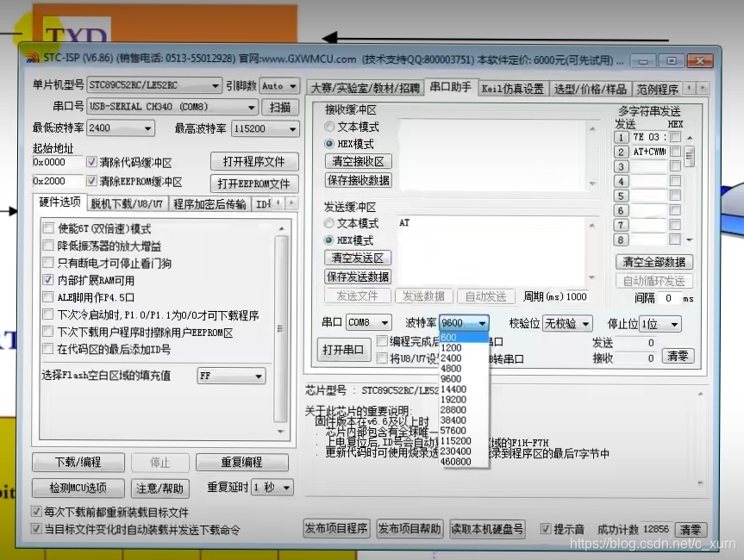Toggle 只有断电才可停止看门狗 checkbox
Screen dimensions: 744x560
point(48,262)
